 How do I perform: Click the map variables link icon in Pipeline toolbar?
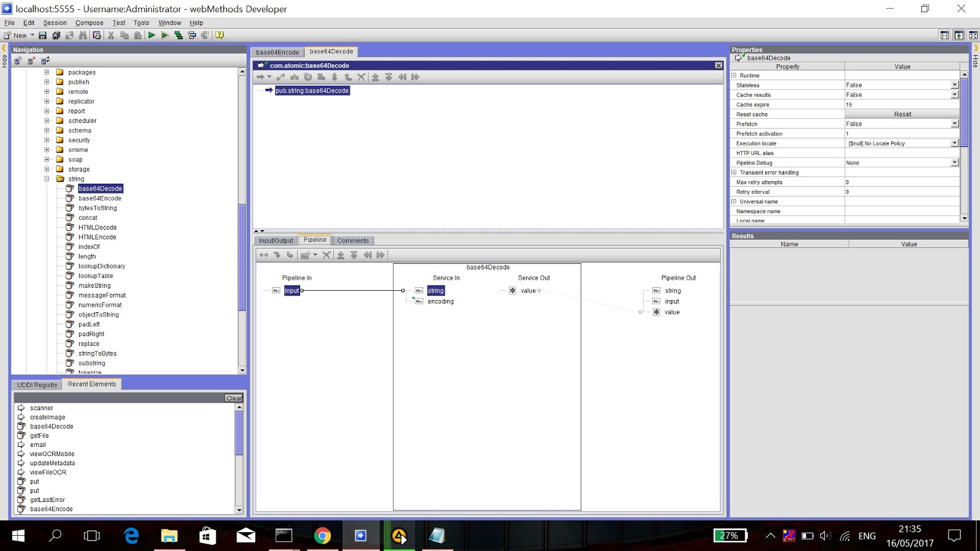click(263, 255)
